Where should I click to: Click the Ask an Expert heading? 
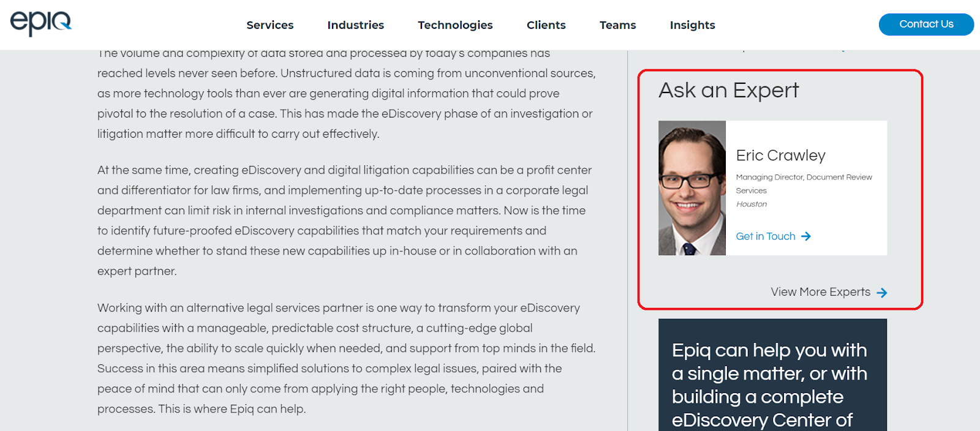pyautogui.click(x=728, y=91)
